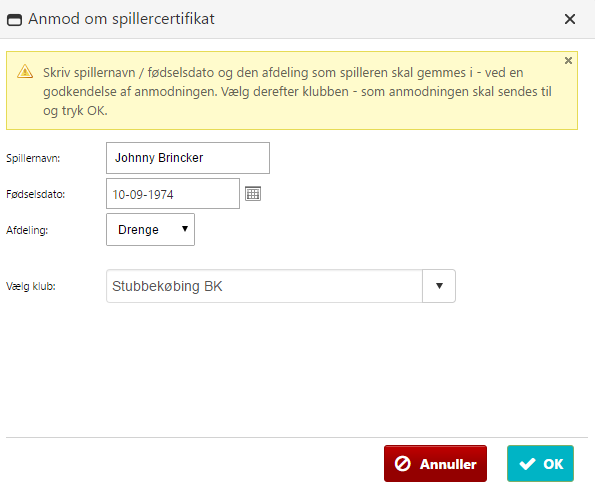595x497 pixels.
Task: Click the warning triangle icon
Action: point(25,71)
